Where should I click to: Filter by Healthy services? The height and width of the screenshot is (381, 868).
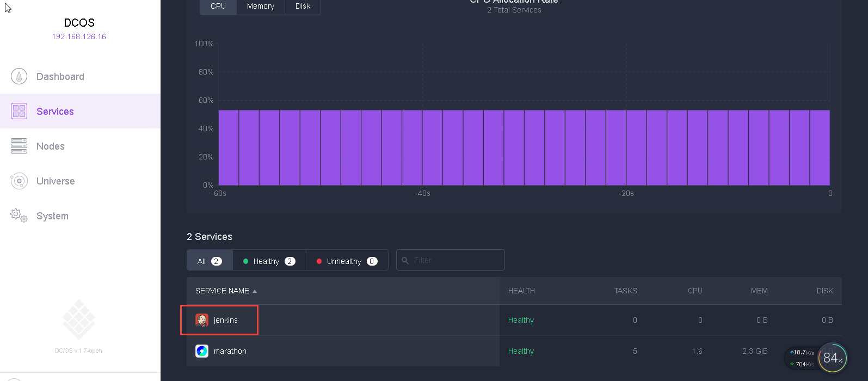[x=269, y=261]
